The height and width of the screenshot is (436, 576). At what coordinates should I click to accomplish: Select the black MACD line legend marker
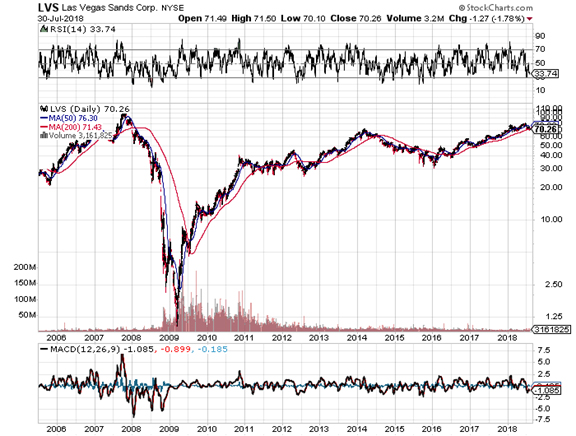pyautogui.click(x=44, y=349)
